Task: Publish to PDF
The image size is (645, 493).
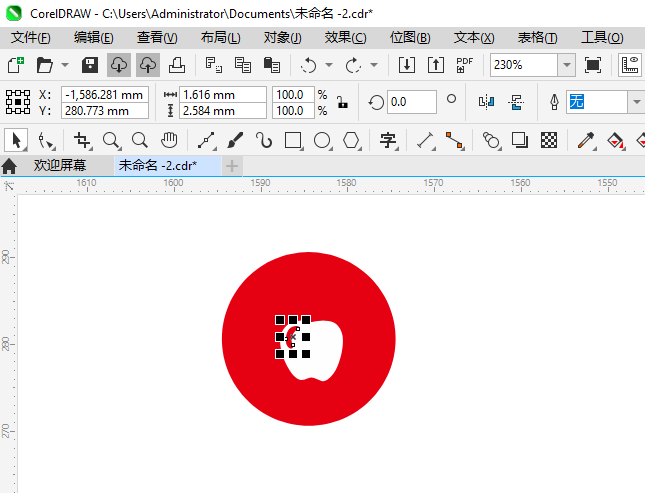Action: pos(465,65)
